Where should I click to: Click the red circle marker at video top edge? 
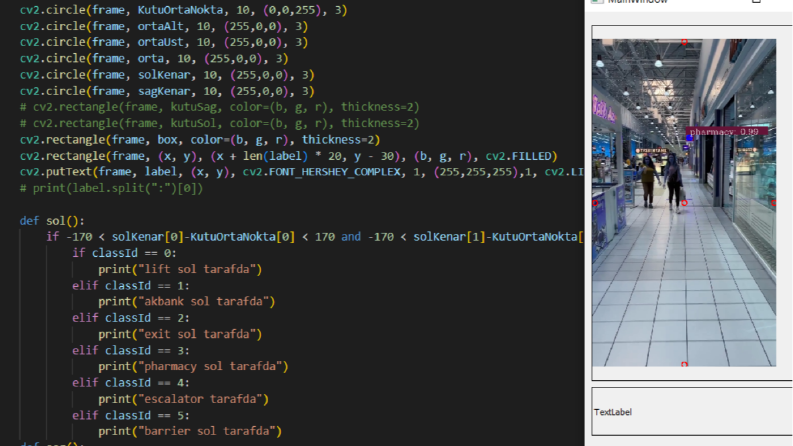684,42
